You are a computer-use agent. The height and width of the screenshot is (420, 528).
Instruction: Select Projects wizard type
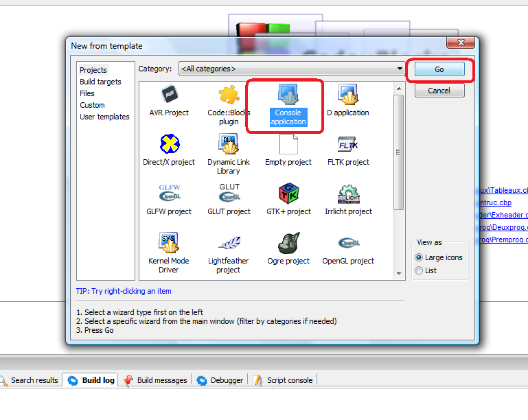[x=93, y=70]
